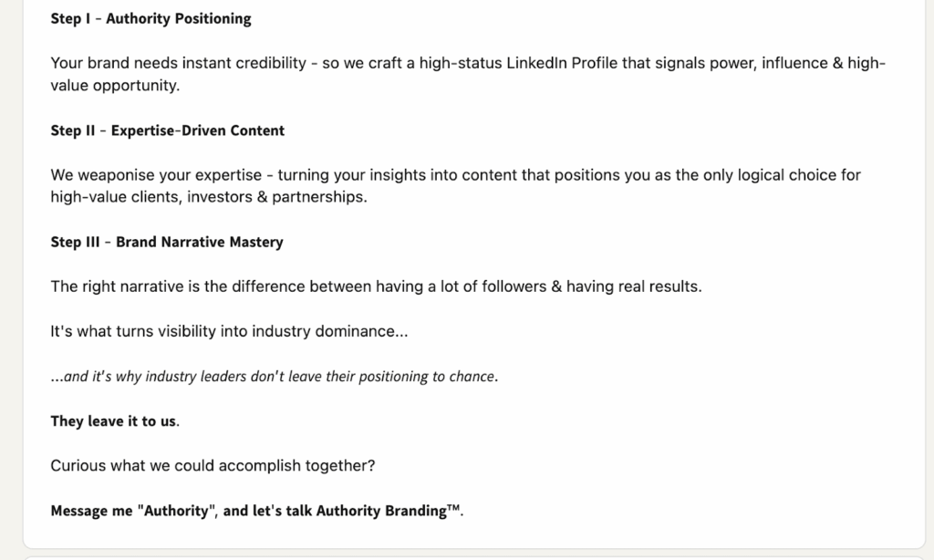Click the "Step II - Expertise-Driven Content" heading
934x560 pixels.
point(167,130)
